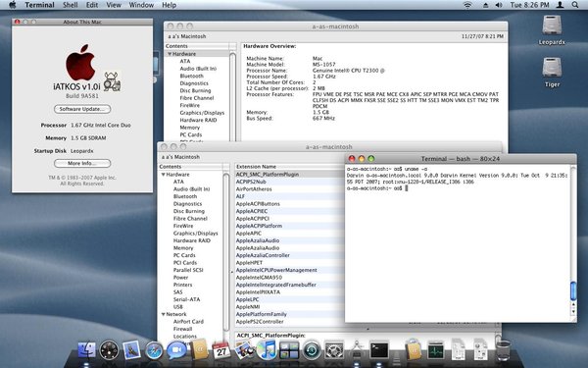Select AirPort Card under Network
Screen dimensions: 588x368
(x=188, y=322)
